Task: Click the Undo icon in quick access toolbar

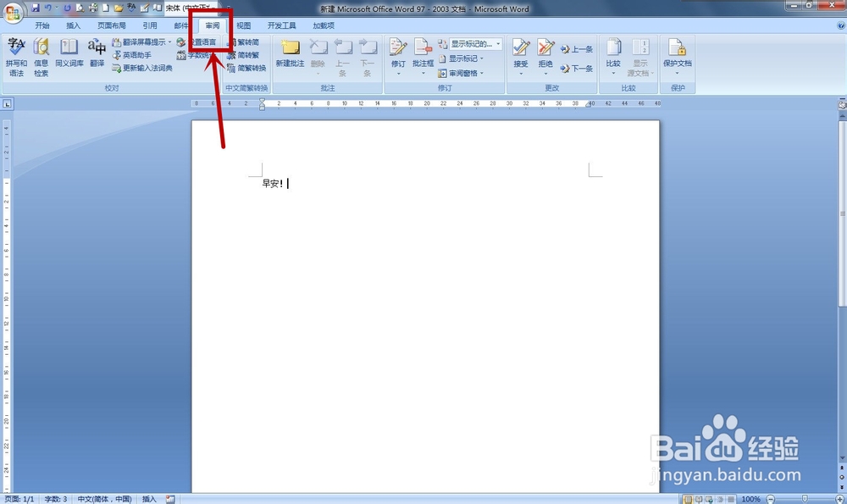Action: pyautogui.click(x=48, y=8)
